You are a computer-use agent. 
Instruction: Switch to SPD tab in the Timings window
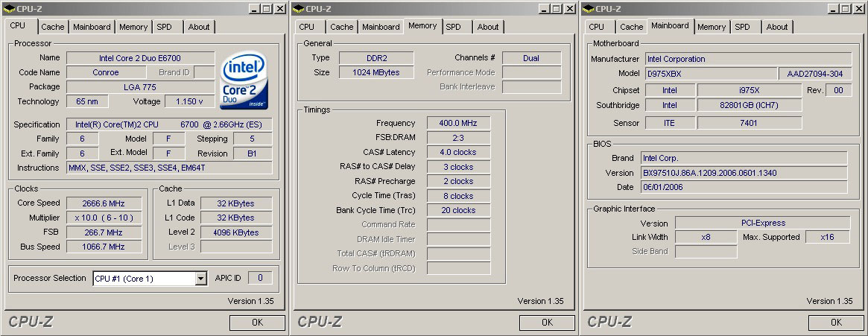(x=453, y=27)
